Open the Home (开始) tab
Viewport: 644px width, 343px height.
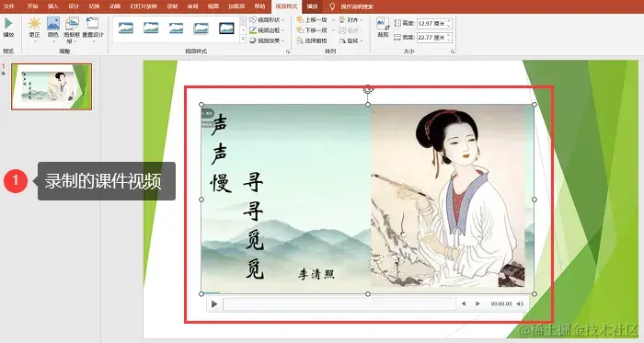pyautogui.click(x=32, y=6)
